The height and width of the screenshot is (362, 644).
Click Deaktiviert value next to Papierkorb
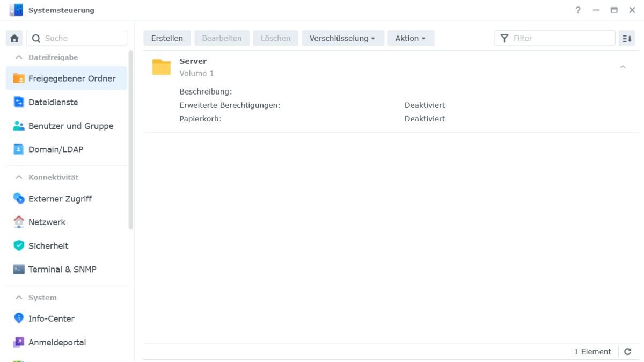425,119
